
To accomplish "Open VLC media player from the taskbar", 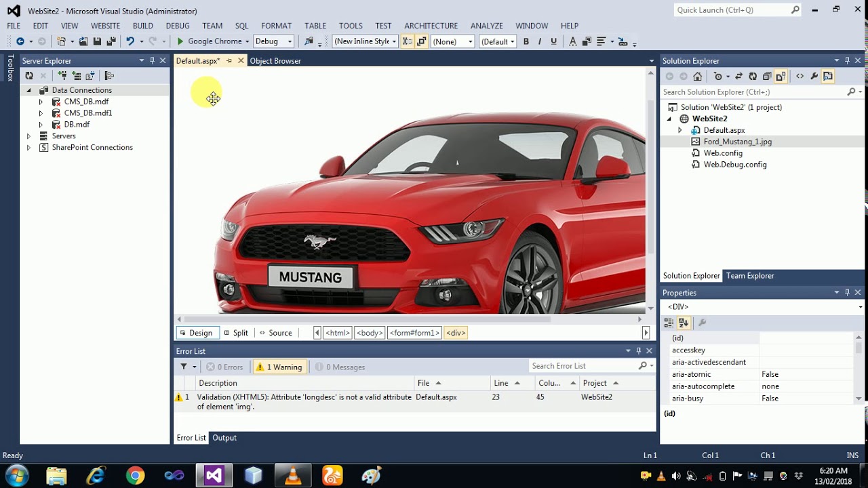I will coord(292,475).
